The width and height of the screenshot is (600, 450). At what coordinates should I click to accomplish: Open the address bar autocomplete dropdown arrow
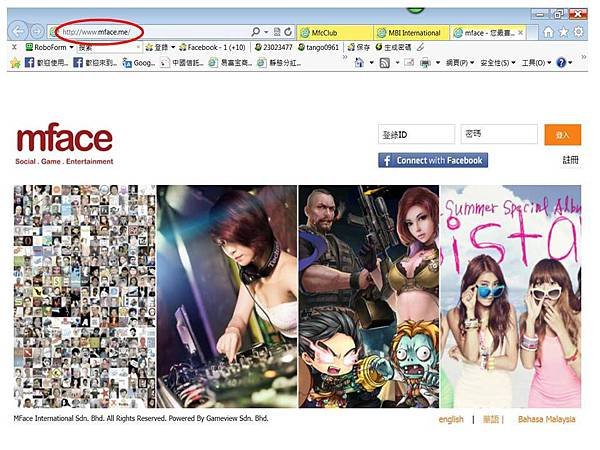click(266, 32)
